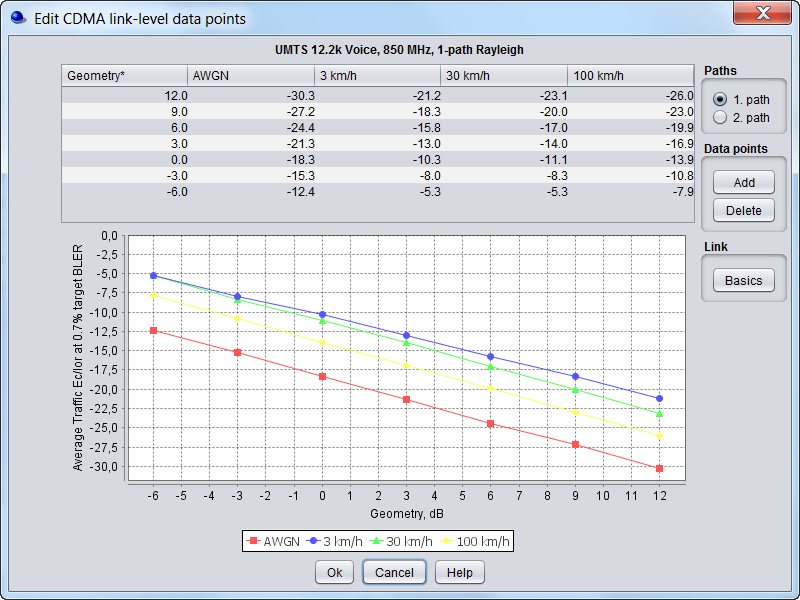Open Help for this dialog
Viewport: 800px width, 600px height.
click(x=459, y=572)
